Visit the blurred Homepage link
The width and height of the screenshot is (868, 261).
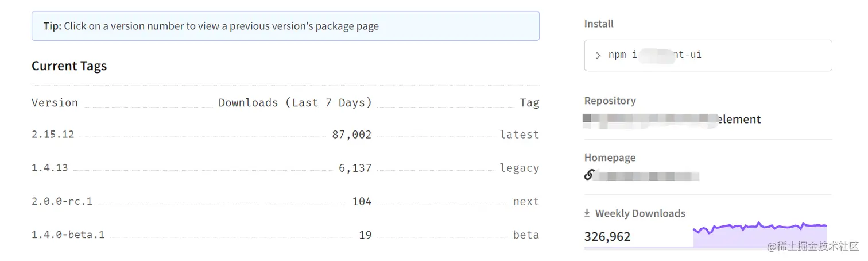pos(646,175)
